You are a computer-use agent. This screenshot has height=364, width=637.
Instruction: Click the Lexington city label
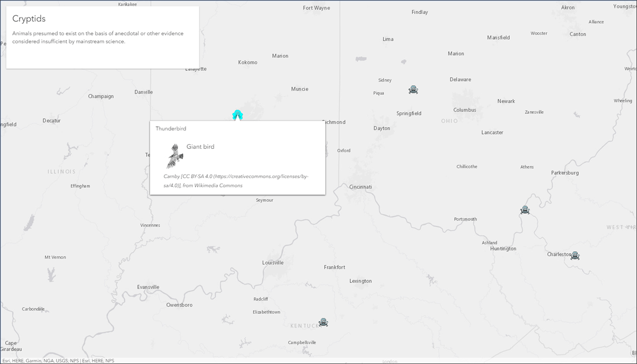pos(360,281)
